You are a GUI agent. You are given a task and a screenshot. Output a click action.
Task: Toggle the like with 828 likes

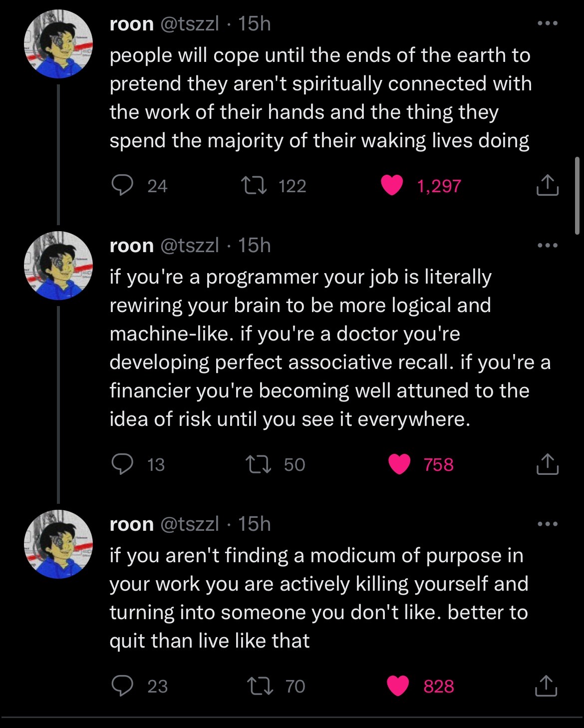click(399, 686)
